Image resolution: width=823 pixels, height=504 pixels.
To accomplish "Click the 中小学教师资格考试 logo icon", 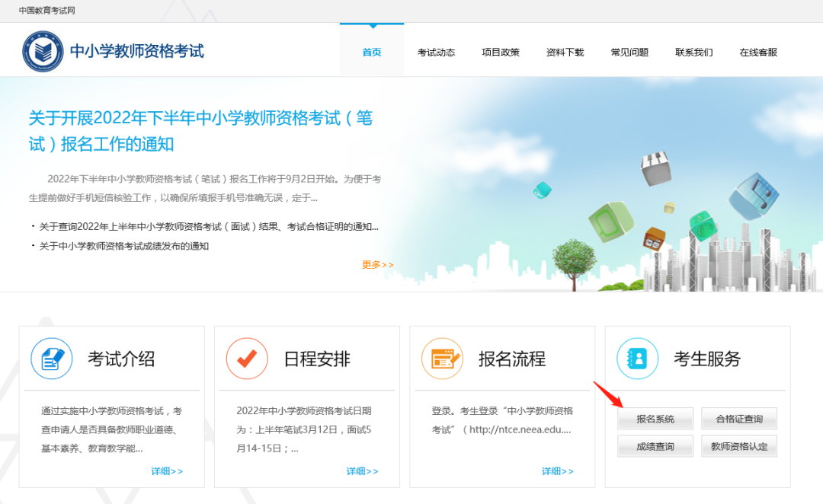I will [42, 50].
